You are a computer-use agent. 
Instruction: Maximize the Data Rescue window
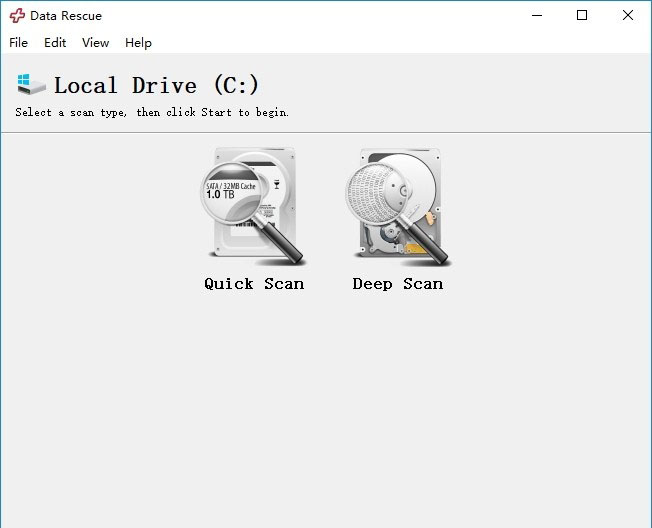582,16
